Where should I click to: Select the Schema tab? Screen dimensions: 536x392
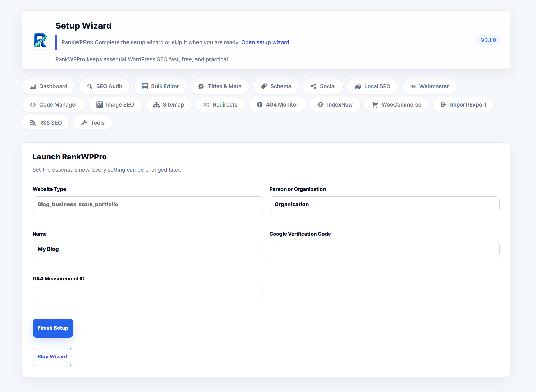point(276,86)
